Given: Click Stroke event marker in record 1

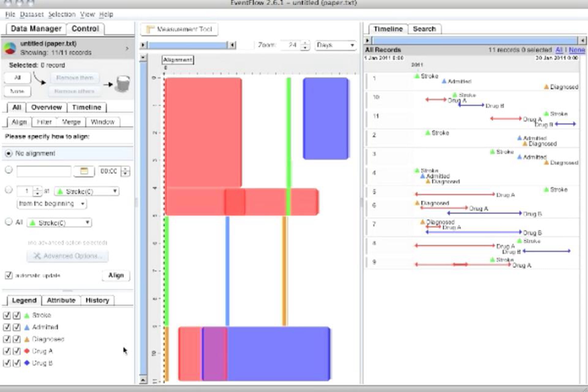Looking at the screenshot, I should click(417, 76).
